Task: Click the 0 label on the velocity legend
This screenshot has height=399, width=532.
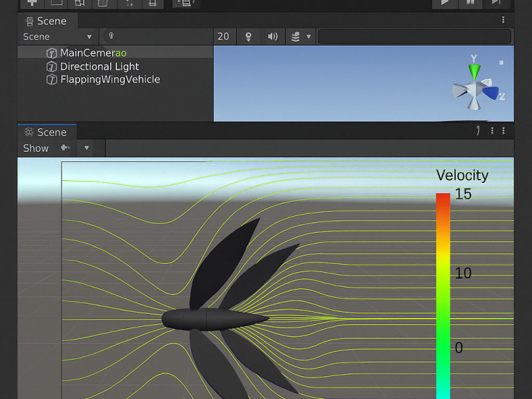Action: (459, 348)
